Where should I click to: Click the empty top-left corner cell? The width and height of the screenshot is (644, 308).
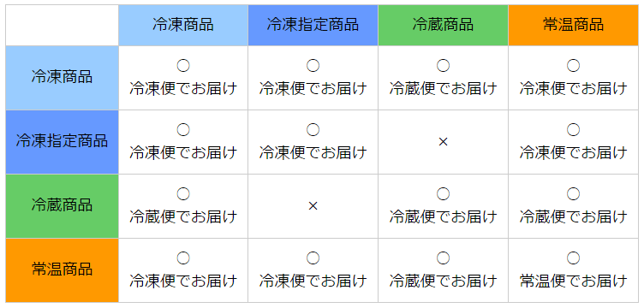coord(62,25)
